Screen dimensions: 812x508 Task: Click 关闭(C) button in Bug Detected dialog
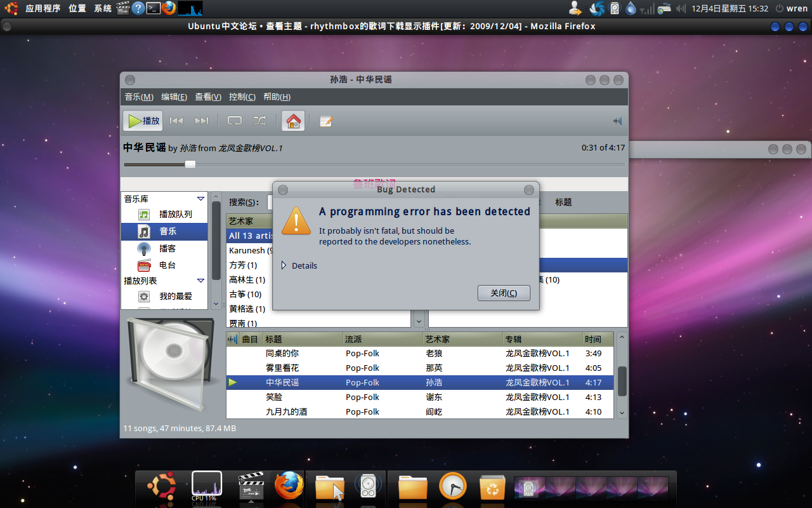point(504,293)
